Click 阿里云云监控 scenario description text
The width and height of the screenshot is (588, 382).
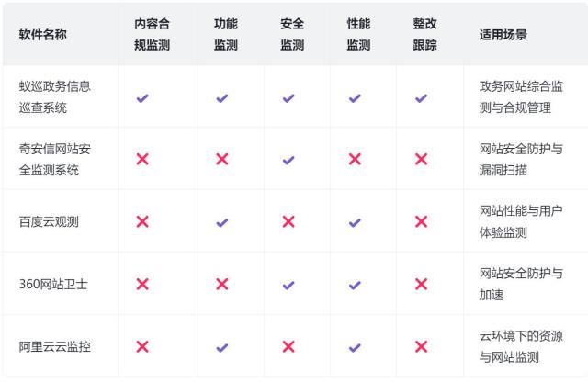point(521,347)
